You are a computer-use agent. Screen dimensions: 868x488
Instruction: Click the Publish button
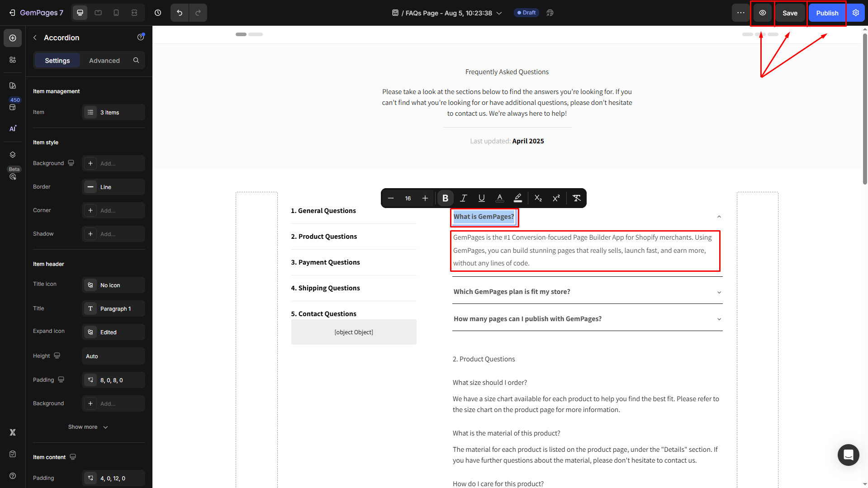[827, 13]
